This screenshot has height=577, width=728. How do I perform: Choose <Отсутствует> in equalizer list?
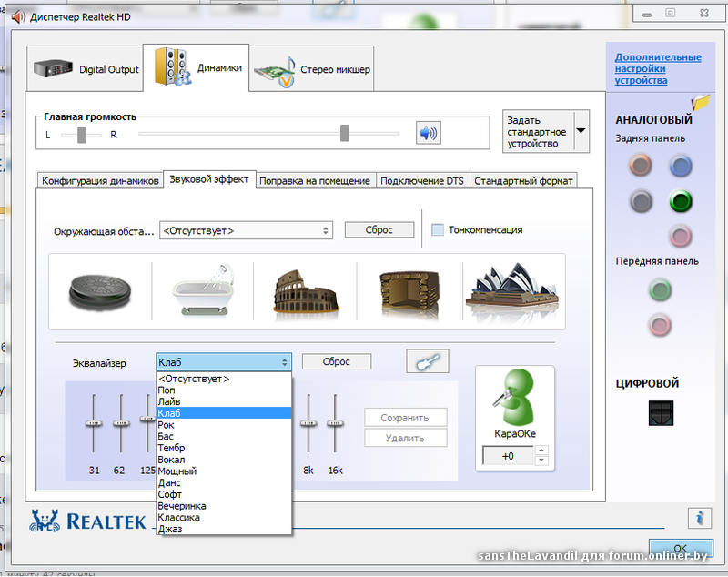[224, 379]
